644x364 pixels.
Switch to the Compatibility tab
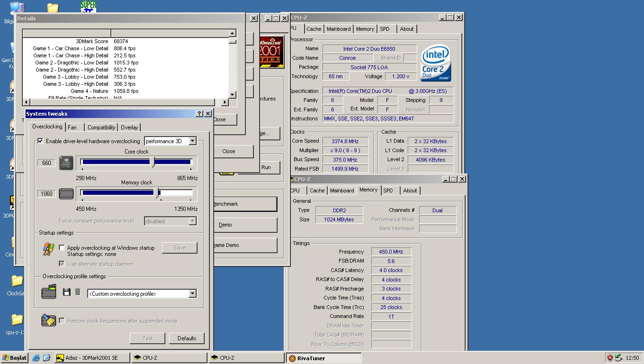pos(101,127)
